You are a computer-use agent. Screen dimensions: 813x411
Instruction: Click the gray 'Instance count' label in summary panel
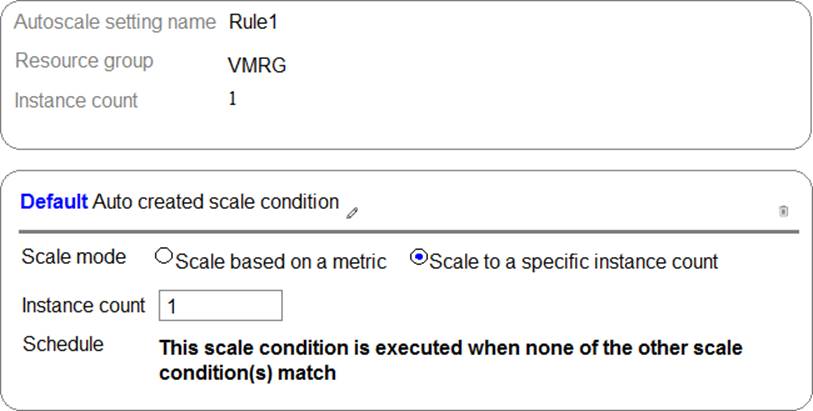tap(76, 101)
